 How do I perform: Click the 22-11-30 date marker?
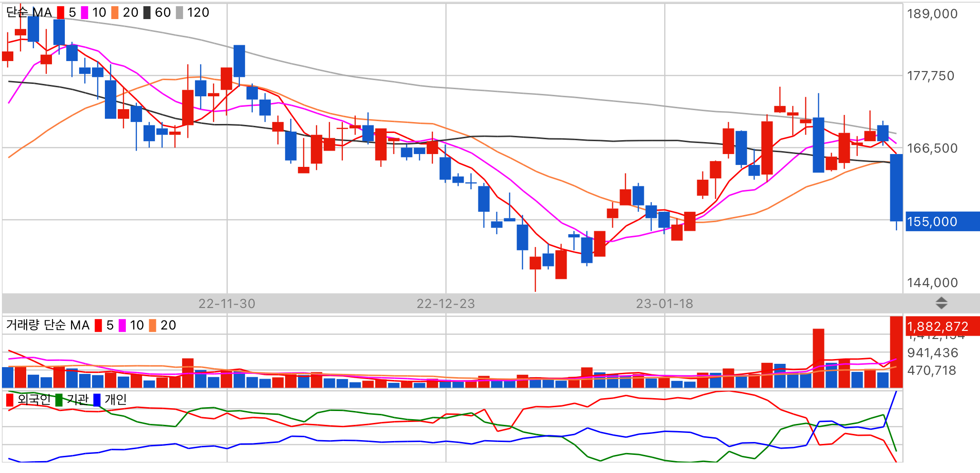(227, 304)
